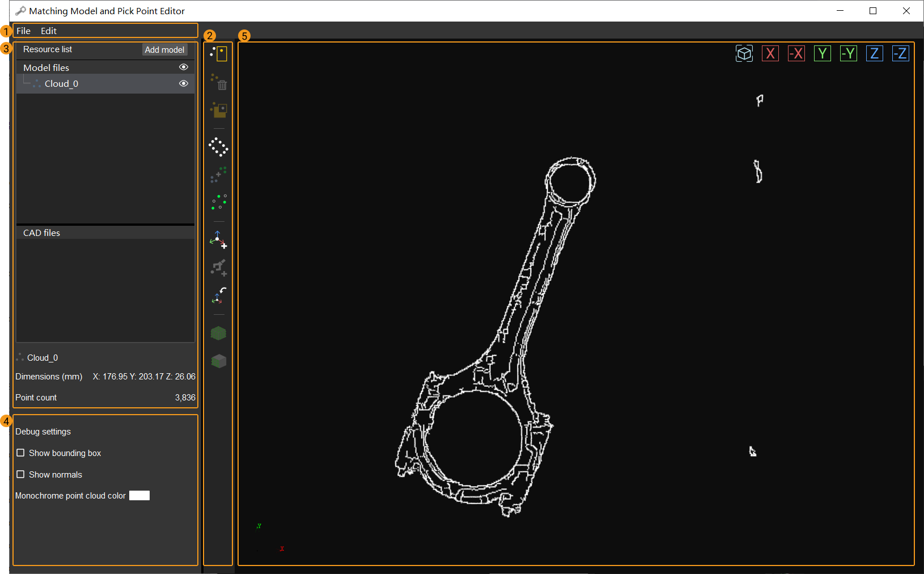Reset view with the 3D cube icon
Viewport: 924px width, 574px height.
744,53
